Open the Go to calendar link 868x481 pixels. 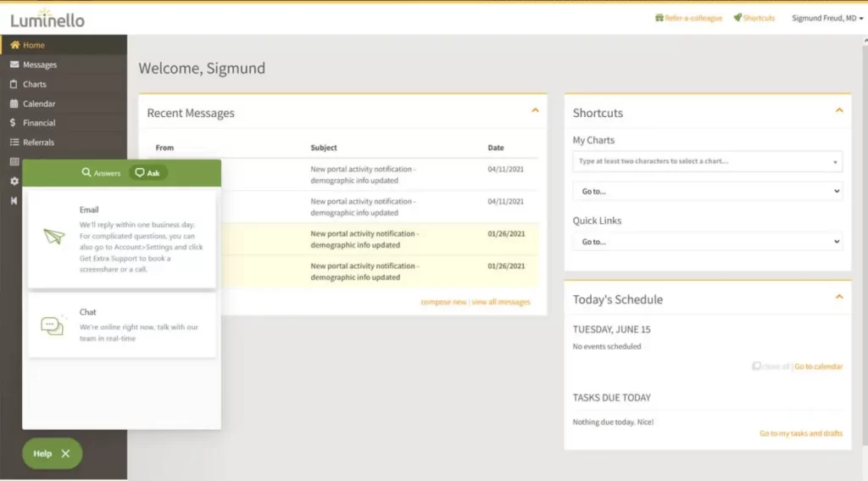click(818, 366)
